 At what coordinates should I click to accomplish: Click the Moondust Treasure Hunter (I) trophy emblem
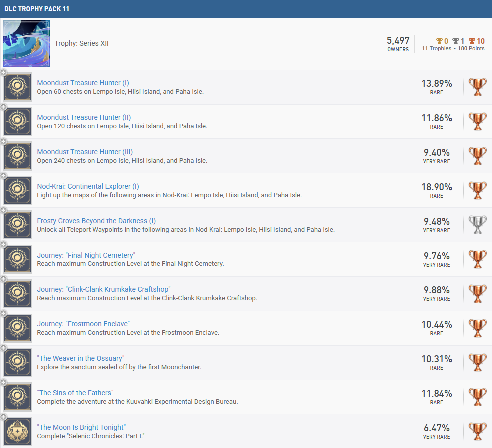18,87
